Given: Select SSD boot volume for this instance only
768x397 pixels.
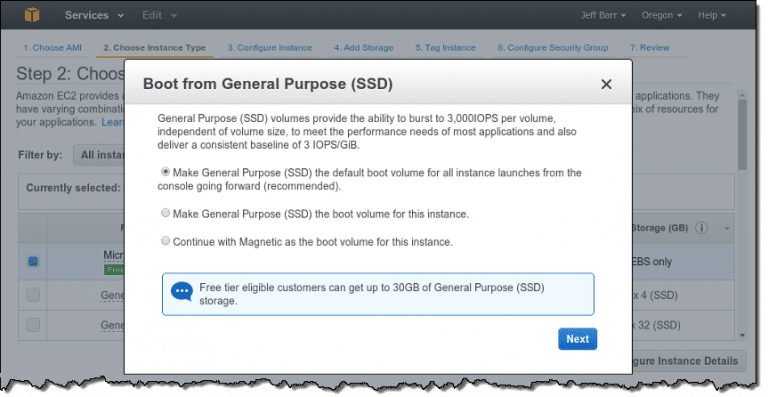Looking at the screenshot, I should [166, 213].
